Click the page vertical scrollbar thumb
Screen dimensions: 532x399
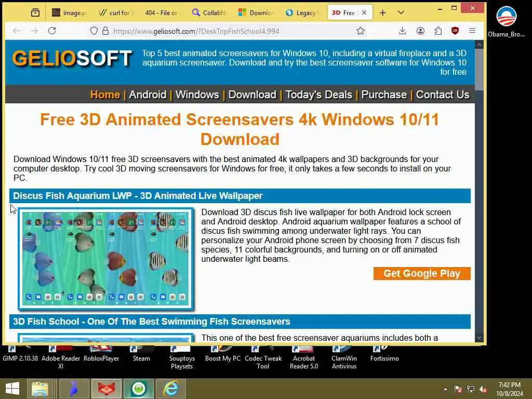pyautogui.click(x=479, y=69)
